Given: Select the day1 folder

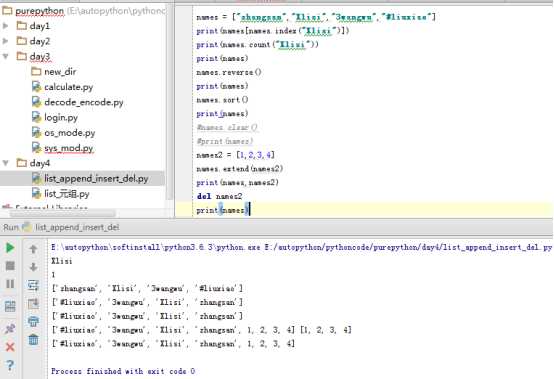Looking at the screenshot, I should tap(40, 26).
